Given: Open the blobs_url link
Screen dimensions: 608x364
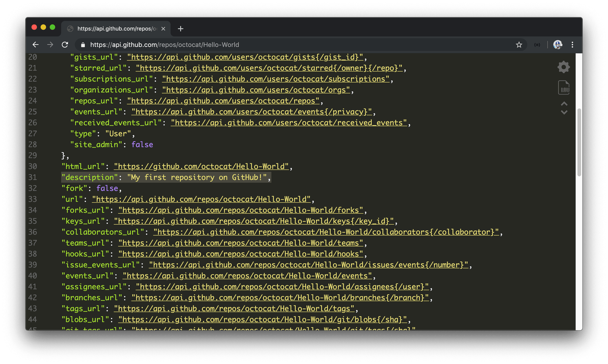Looking at the screenshot, I should click(263, 320).
